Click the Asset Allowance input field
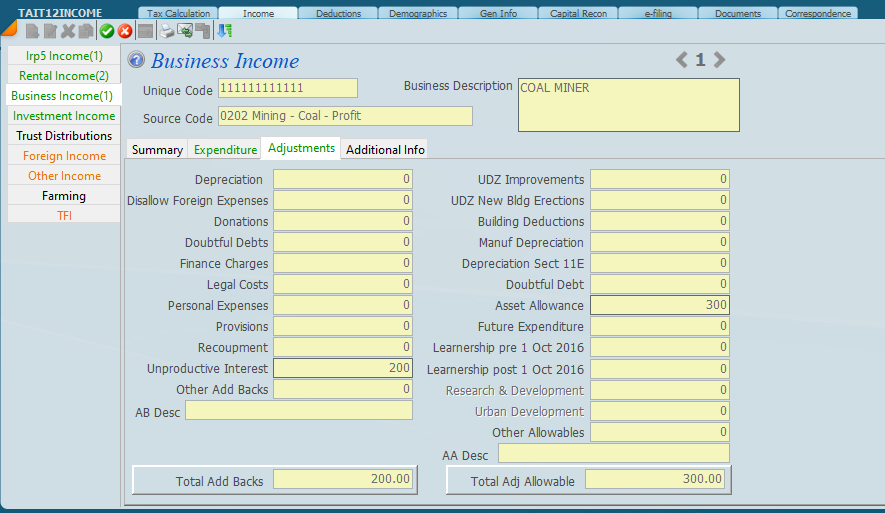 (x=659, y=305)
